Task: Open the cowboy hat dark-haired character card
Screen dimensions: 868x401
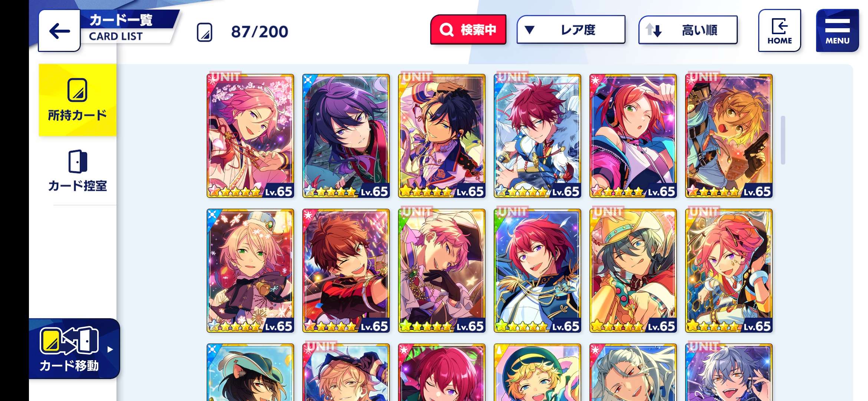Action: (633, 271)
